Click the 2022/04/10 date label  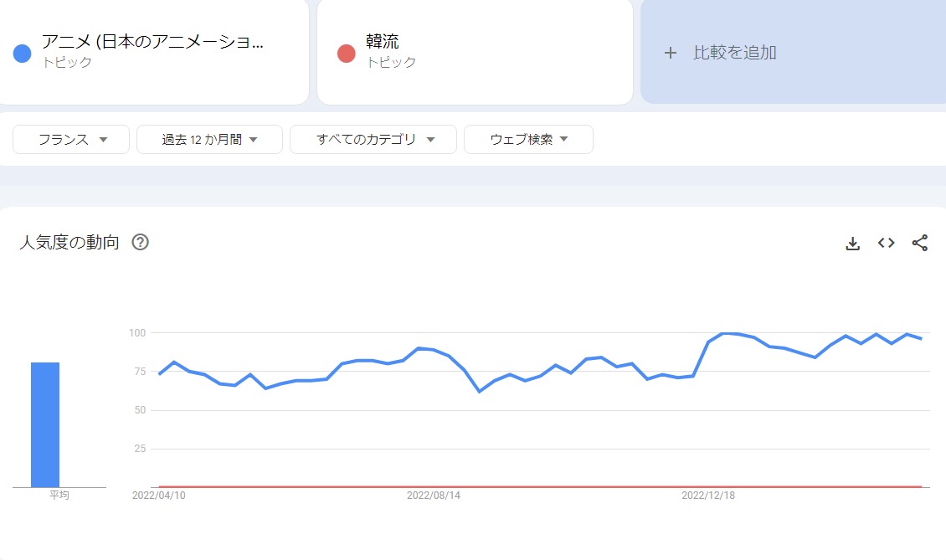click(159, 496)
